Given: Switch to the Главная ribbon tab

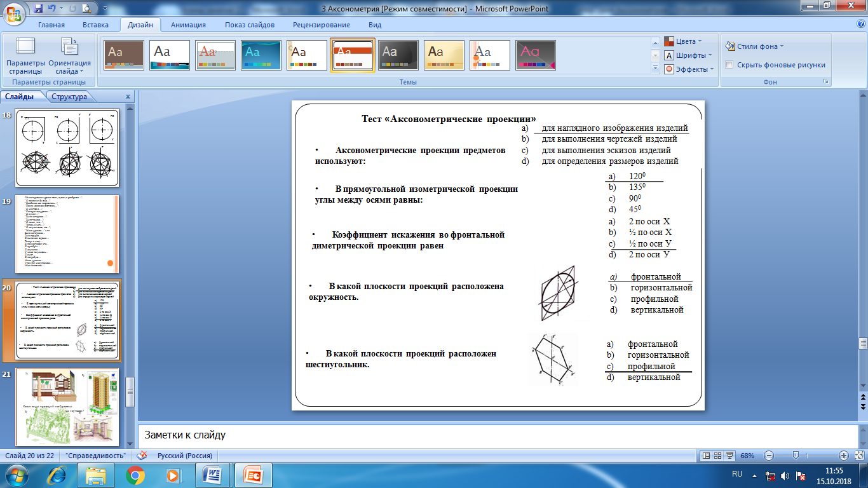Looking at the screenshot, I should pos(51,25).
